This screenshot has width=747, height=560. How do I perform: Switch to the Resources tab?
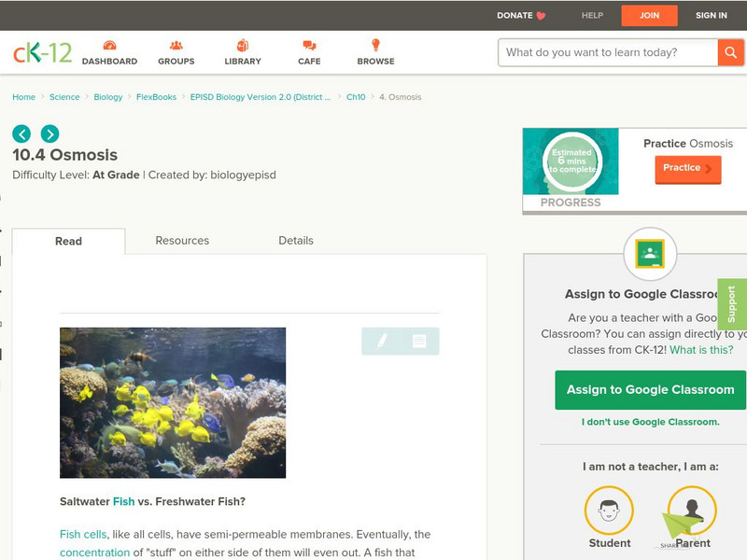(182, 241)
